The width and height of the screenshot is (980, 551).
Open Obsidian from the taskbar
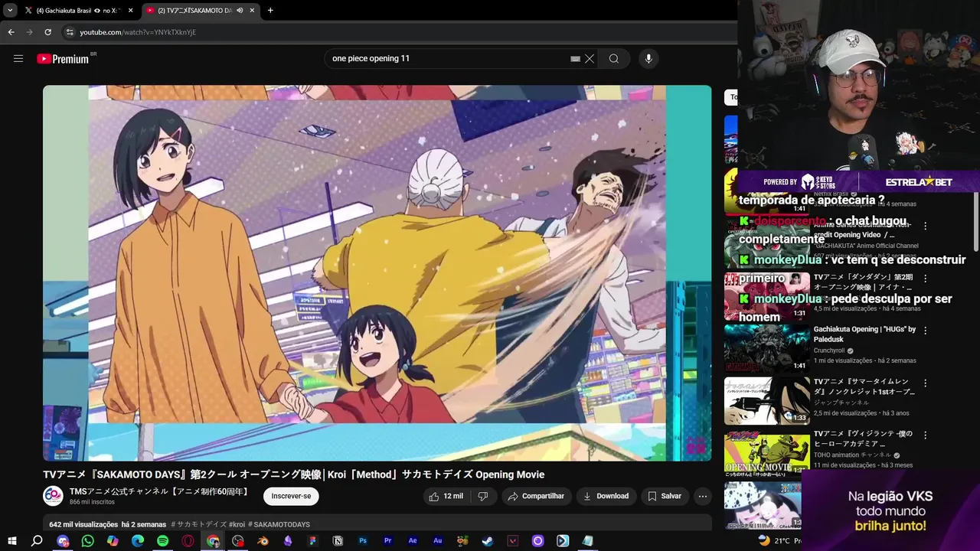point(288,540)
